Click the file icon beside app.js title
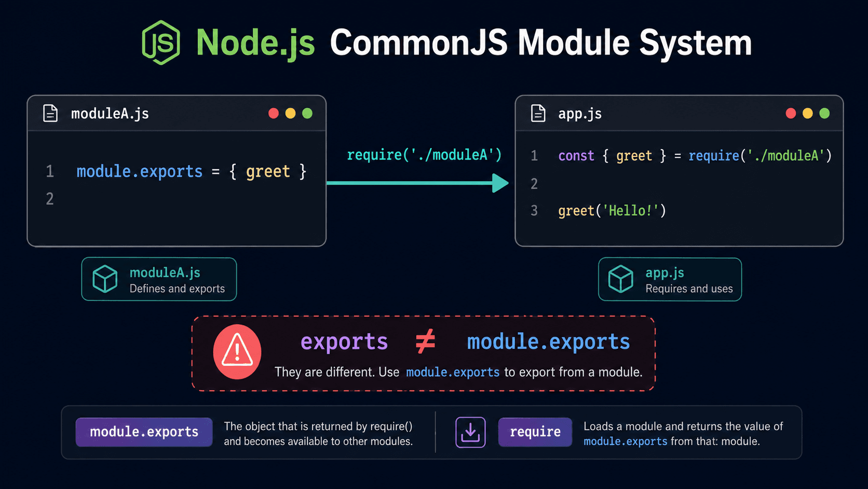Image resolution: width=868 pixels, height=489 pixels. 538,113
